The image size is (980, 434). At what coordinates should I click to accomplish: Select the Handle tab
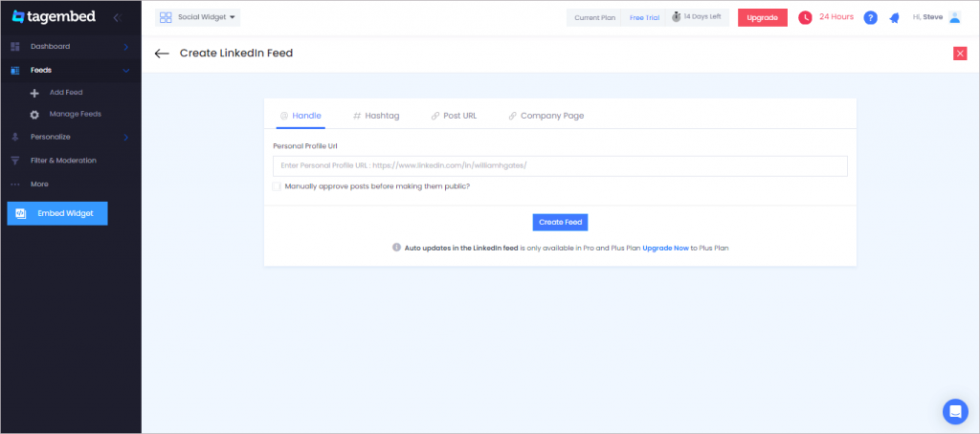300,116
